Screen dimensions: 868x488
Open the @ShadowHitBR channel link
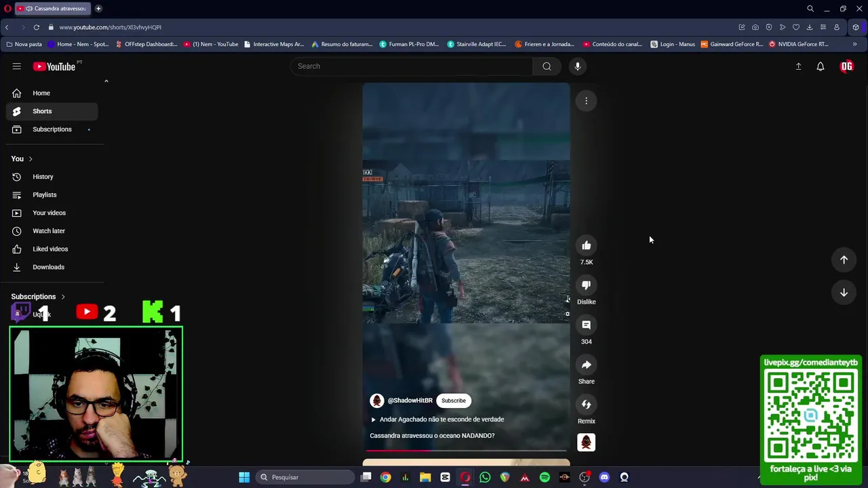pyautogui.click(x=410, y=401)
